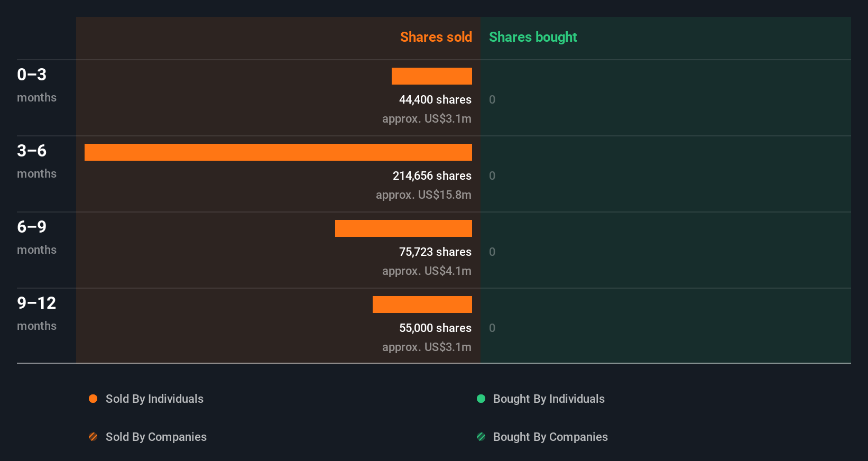Click the Shares sold column header
Viewport: 868px width, 461px height.
coord(436,37)
